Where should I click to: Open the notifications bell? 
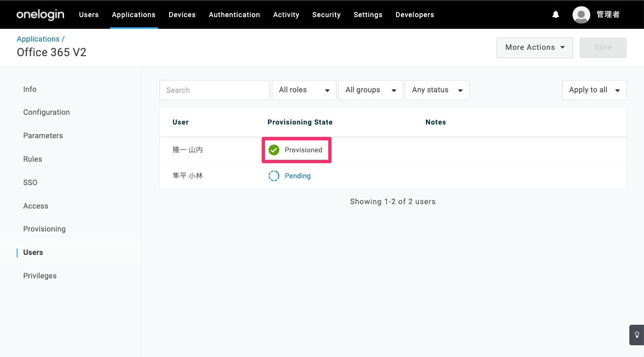click(x=555, y=15)
